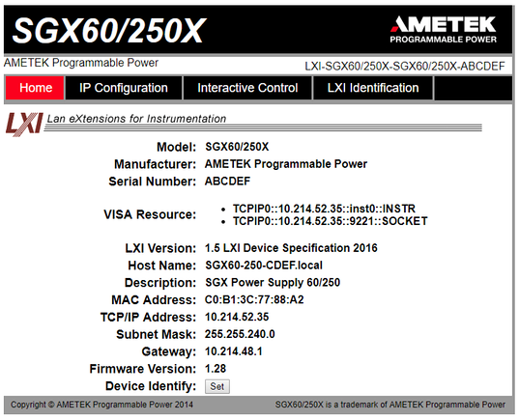The image size is (519, 420).
Task: Click the Serial Number value ABCDEF
Action: click(x=227, y=182)
